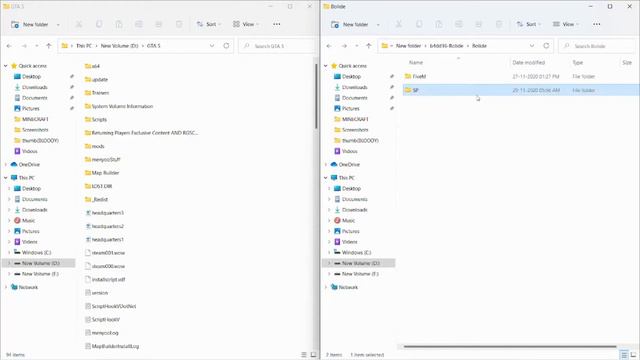The height and width of the screenshot is (360, 640).
Task: Select Scripts folder in GTA 5 window
Action: [96, 120]
